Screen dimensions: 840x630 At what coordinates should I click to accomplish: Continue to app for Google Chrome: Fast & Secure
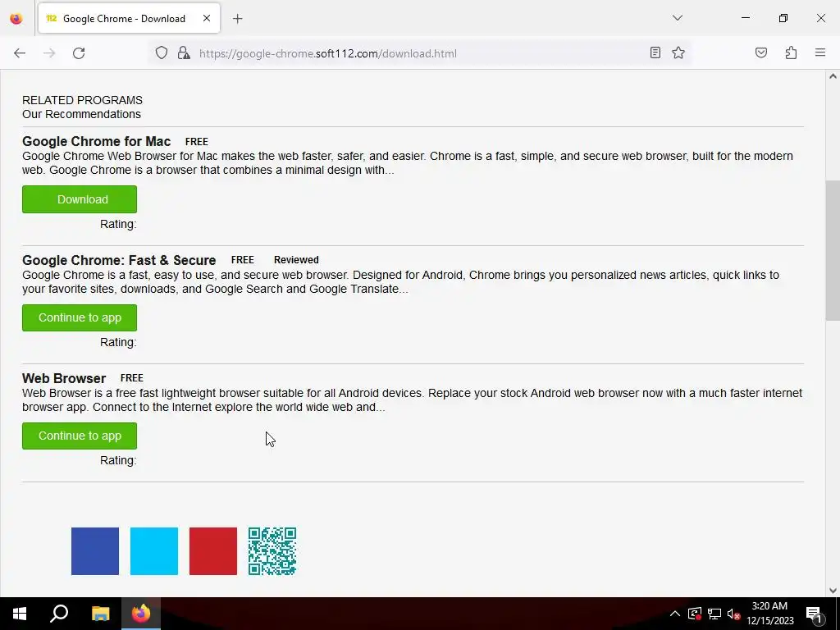[80, 317]
